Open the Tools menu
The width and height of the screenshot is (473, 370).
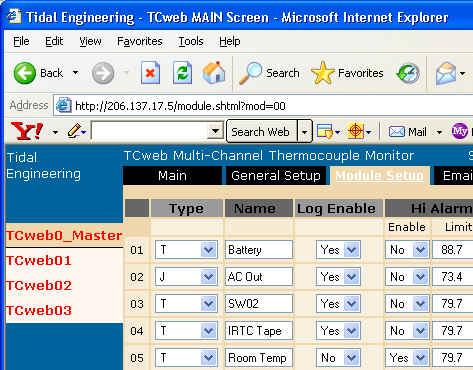pyautogui.click(x=191, y=41)
